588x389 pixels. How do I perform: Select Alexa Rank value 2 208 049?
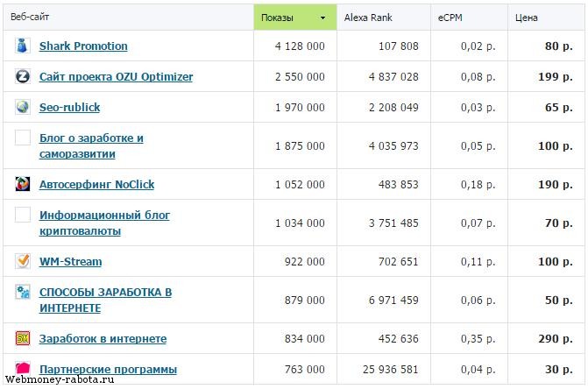pos(393,108)
